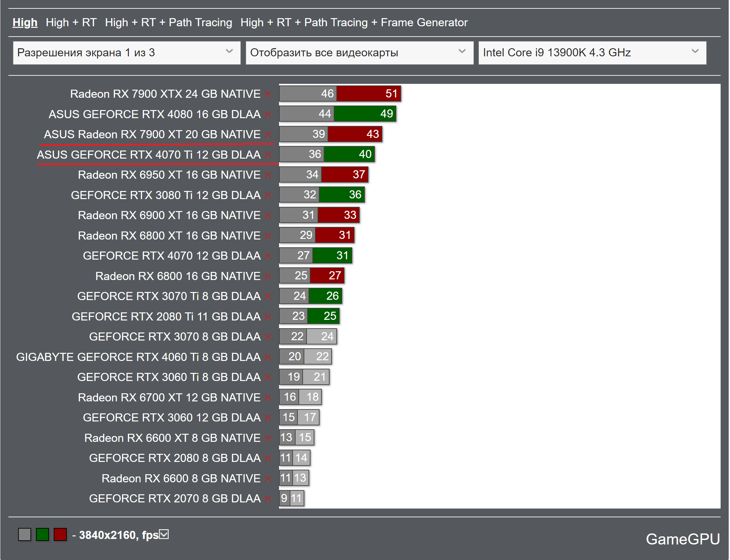Image resolution: width=730 pixels, height=560 pixels.
Task: Remove Radeon RX 6600 XT via red X
Action: (268, 438)
